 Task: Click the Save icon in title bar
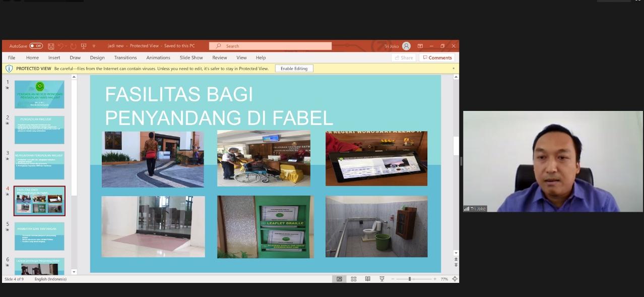click(x=51, y=46)
